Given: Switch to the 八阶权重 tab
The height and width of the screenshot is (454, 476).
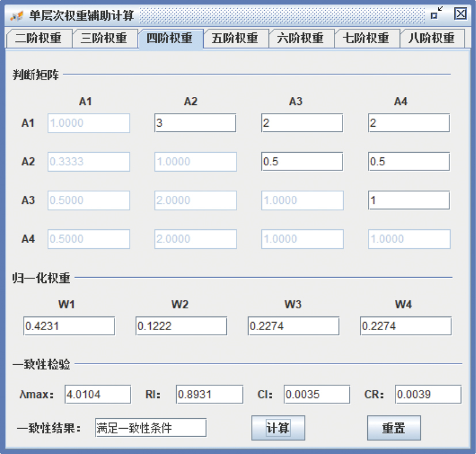Looking at the screenshot, I should [x=432, y=38].
